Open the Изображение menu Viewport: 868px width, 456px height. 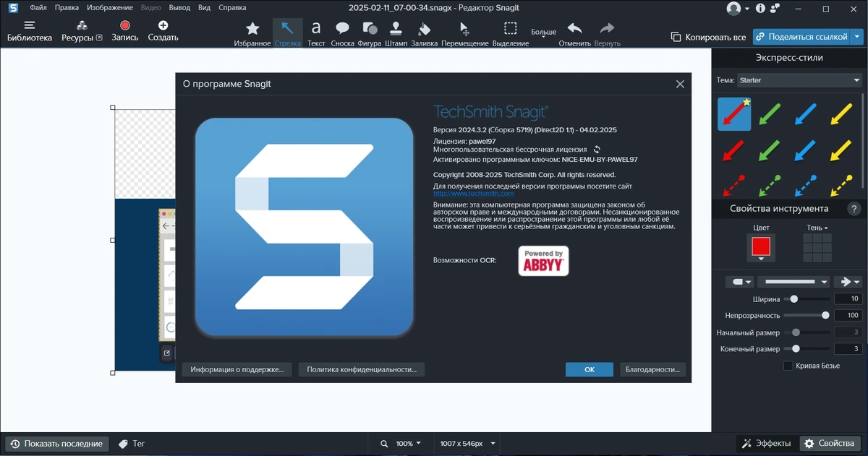tap(109, 8)
